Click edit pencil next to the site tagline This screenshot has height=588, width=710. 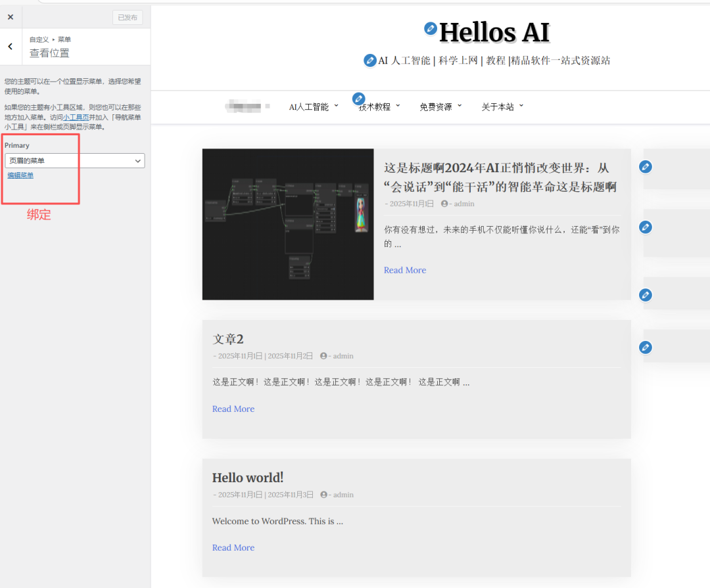click(x=370, y=60)
